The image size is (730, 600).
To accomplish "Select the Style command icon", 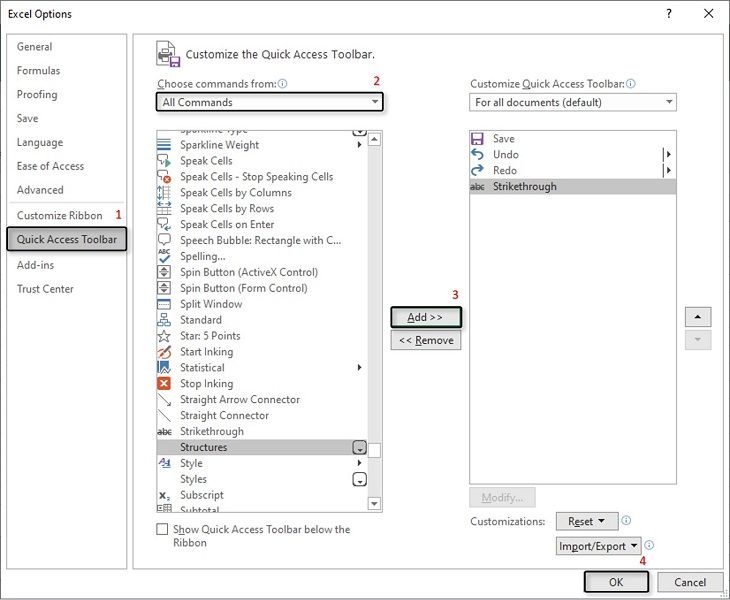I will (x=164, y=463).
